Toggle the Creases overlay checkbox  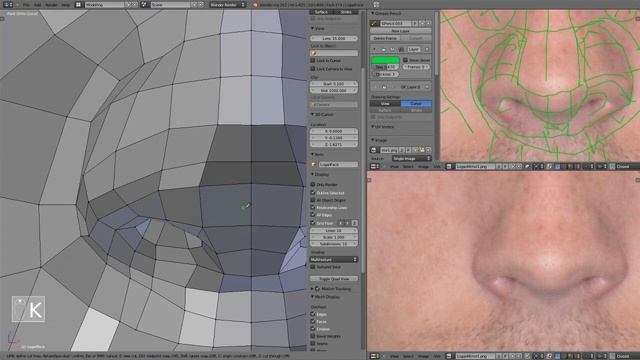click(313, 329)
